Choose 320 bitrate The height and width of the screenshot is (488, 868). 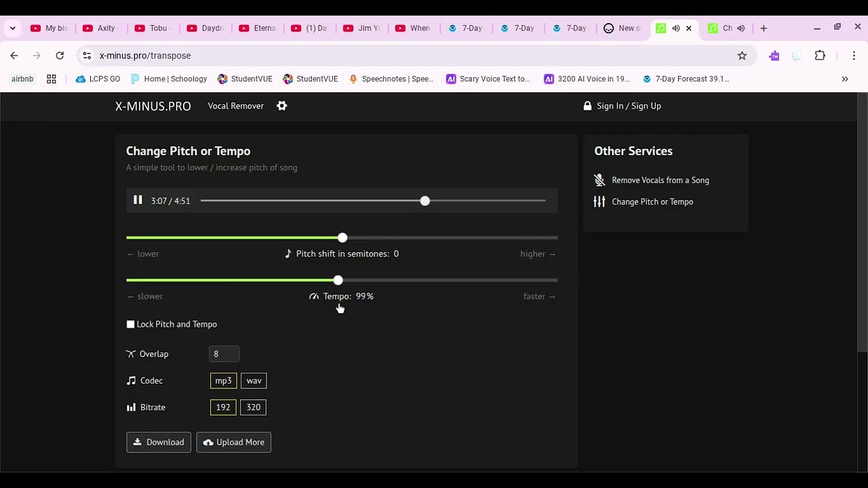coord(253,407)
